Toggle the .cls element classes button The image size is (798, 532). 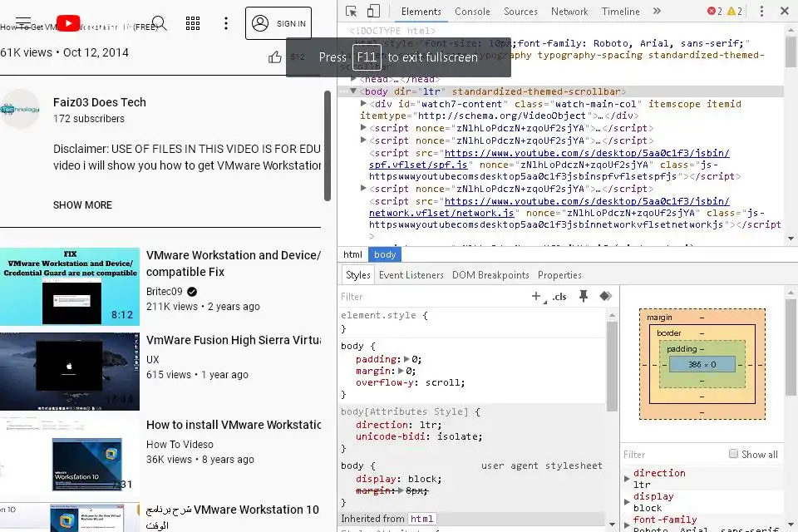(x=559, y=297)
